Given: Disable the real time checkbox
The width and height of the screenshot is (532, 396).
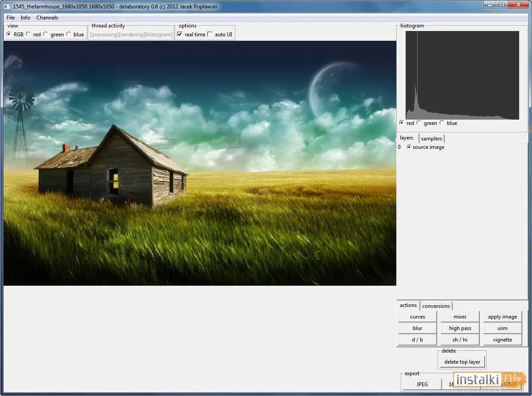Looking at the screenshot, I should click(x=180, y=34).
